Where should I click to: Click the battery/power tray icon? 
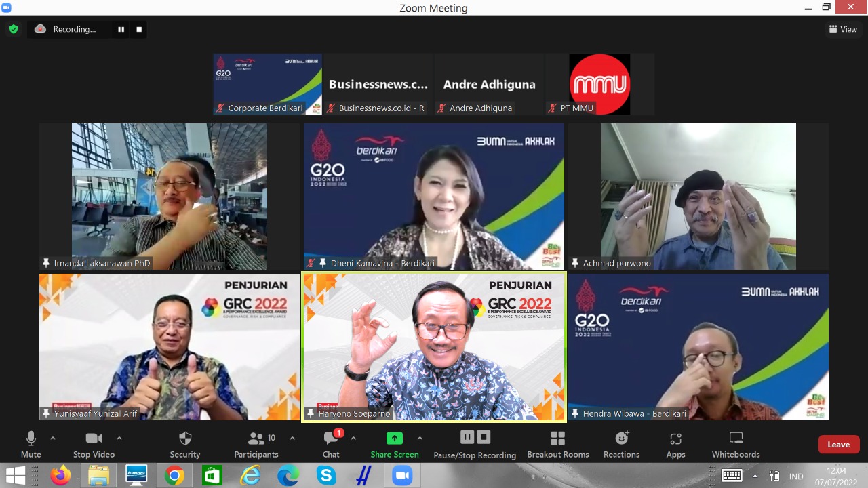pos(774,476)
